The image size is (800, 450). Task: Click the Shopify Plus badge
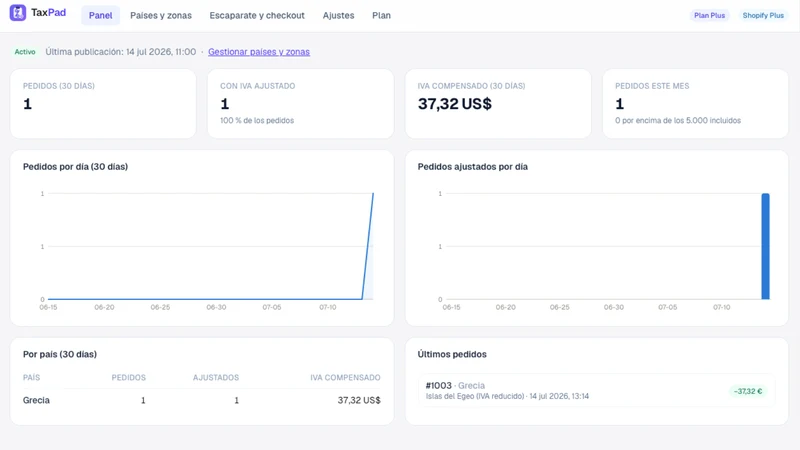coord(763,15)
